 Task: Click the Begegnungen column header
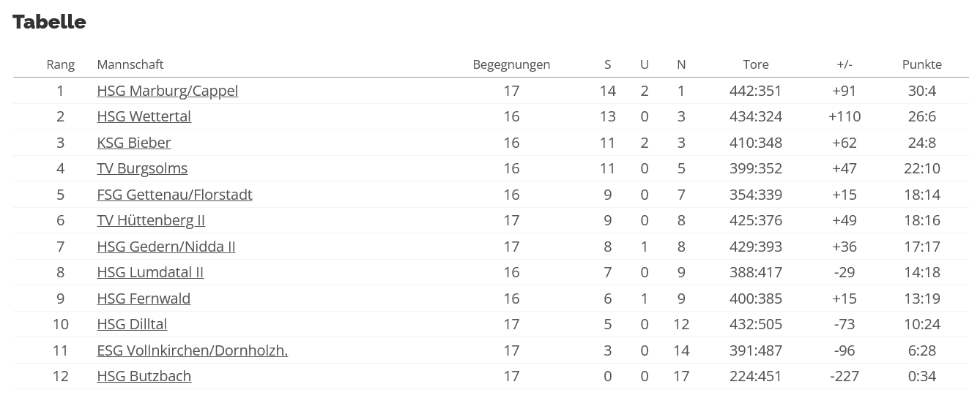pos(511,64)
